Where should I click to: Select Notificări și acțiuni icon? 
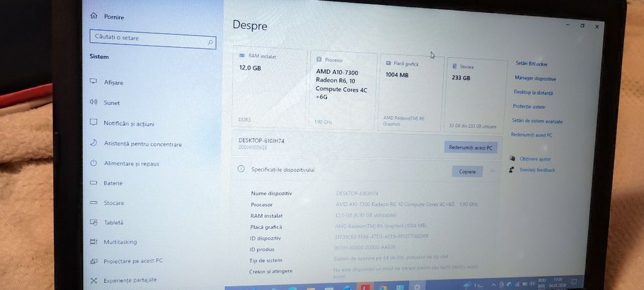tap(93, 122)
